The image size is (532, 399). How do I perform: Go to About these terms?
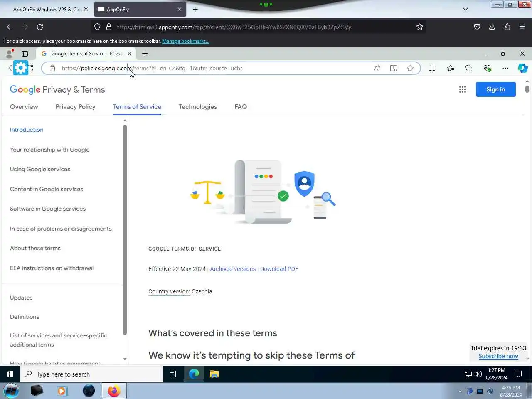(x=35, y=248)
